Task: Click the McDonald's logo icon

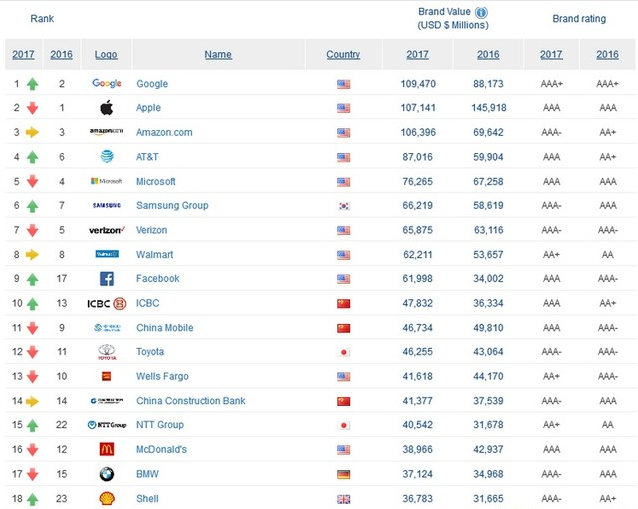Action: tap(106, 450)
